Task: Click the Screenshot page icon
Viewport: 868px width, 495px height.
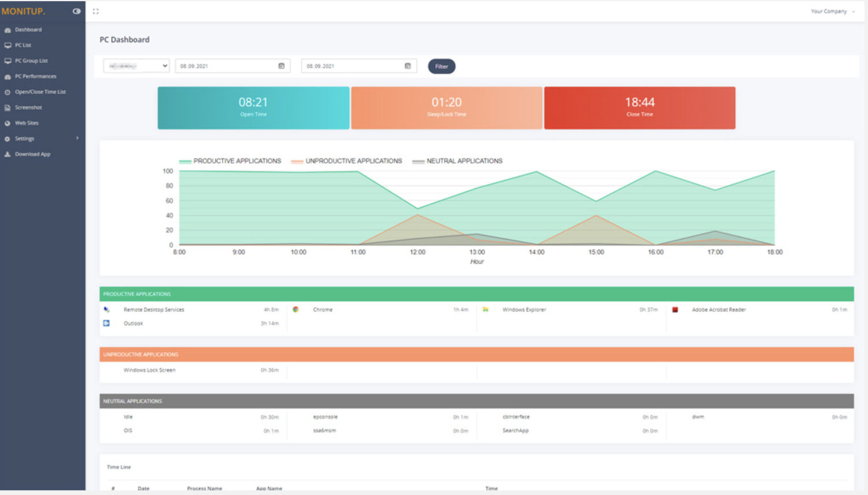Action: 7,107
